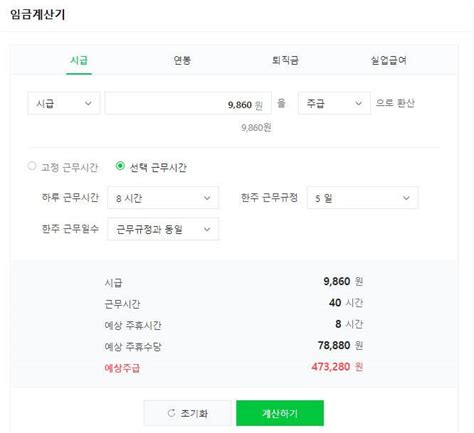Click the wage amount field showing 9,860
Screen dimensions: 474x433
(x=188, y=104)
